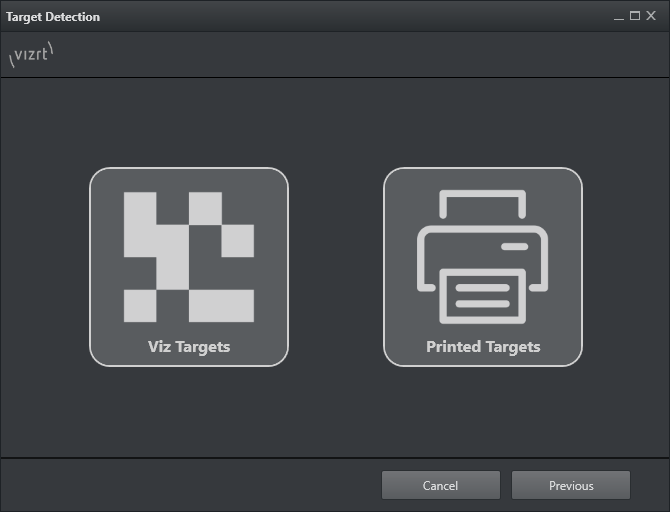Click the Cancel button
670x512 pixels.
[x=440, y=486]
